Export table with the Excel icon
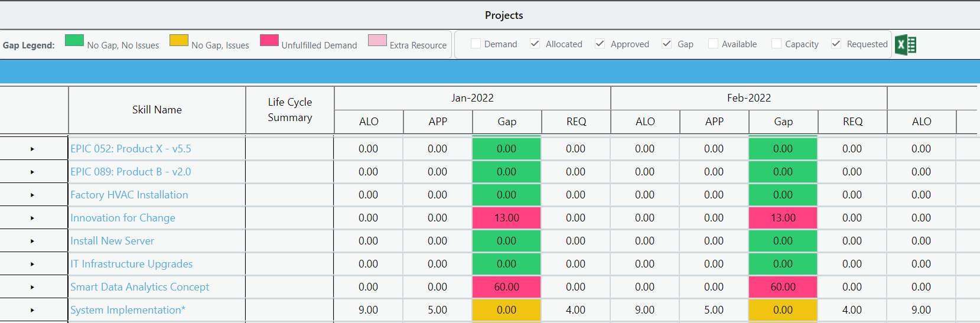 coord(906,45)
